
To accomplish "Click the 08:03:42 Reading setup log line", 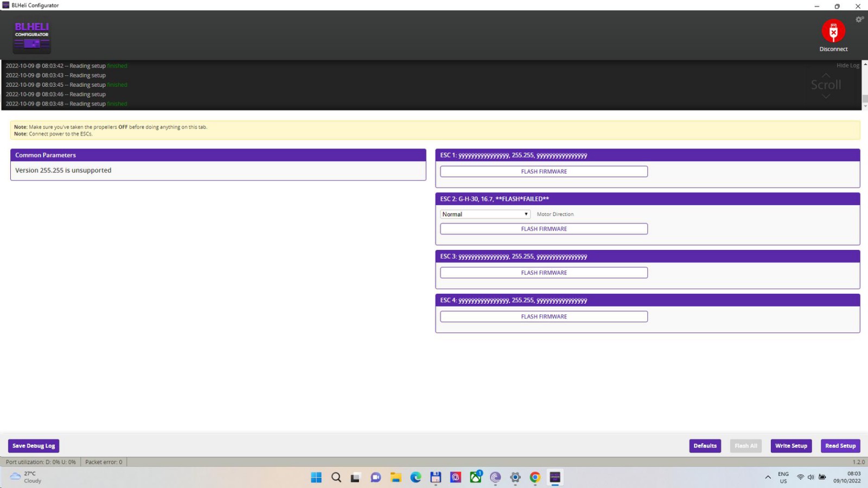I will pyautogui.click(x=66, y=66).
